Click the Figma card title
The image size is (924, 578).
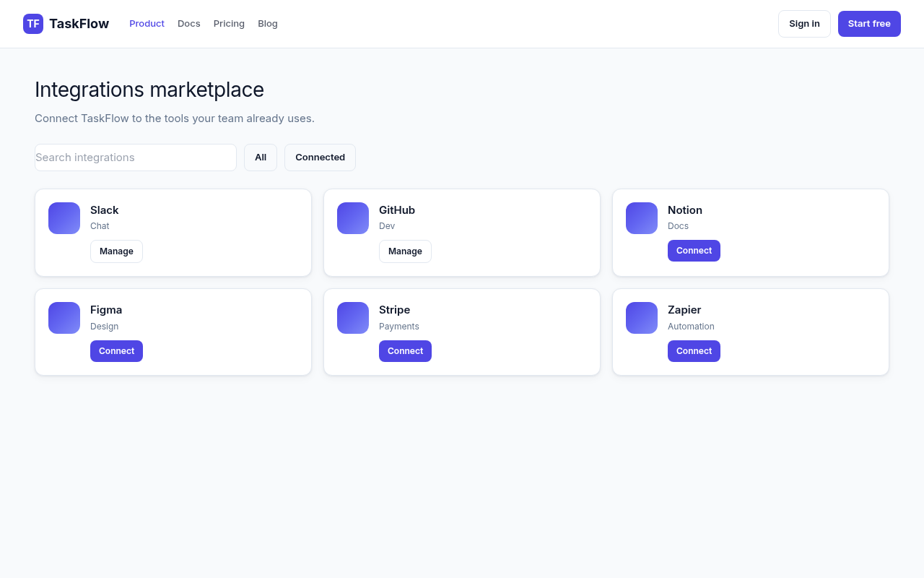(106, 310)
